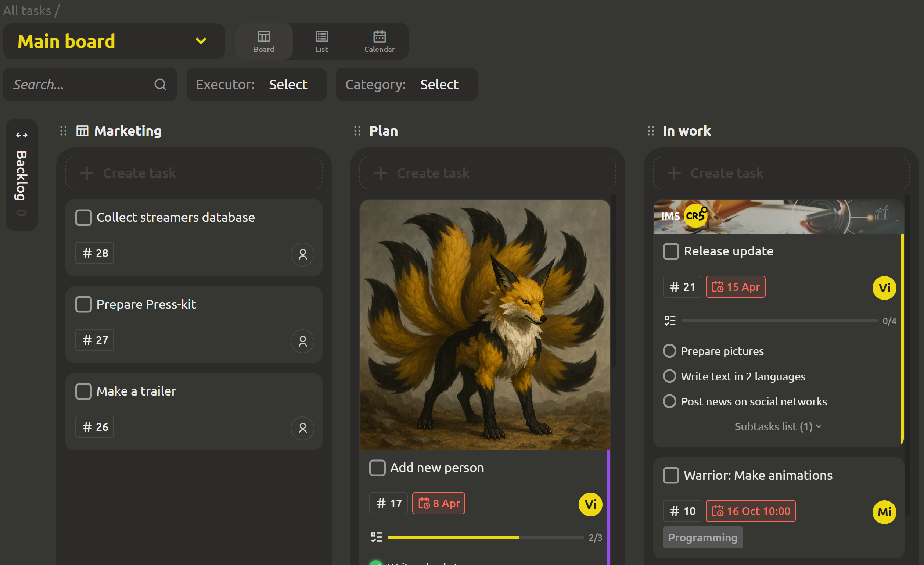Mark Write text in 2 languages done
Screen dimensions: 924x565
coord(669,376)
